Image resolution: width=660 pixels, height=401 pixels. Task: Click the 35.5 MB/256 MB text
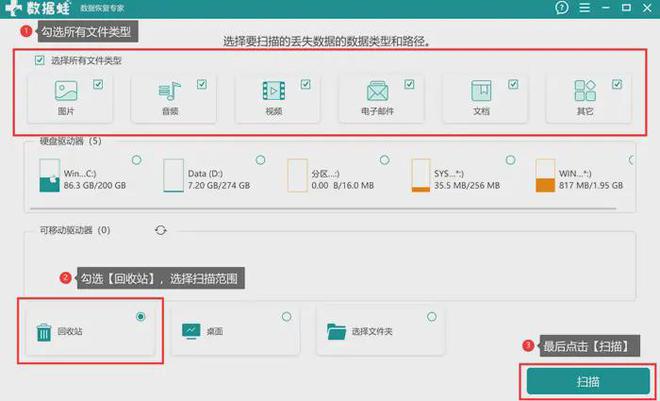coord(467,185)
